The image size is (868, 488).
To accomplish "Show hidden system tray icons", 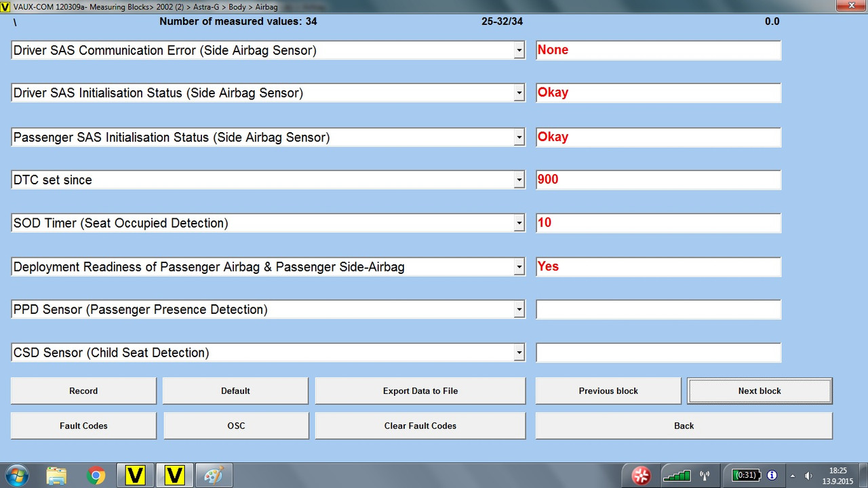I will (792, 476).
